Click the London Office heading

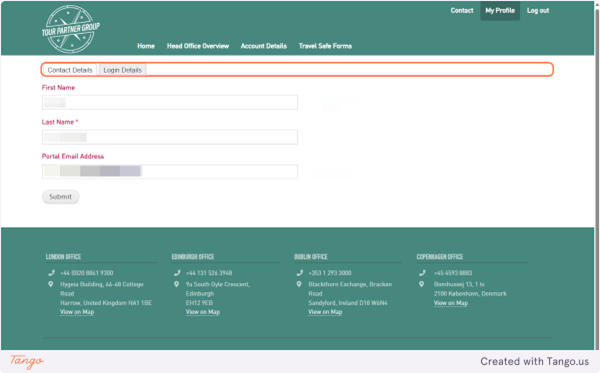point(64,257)
